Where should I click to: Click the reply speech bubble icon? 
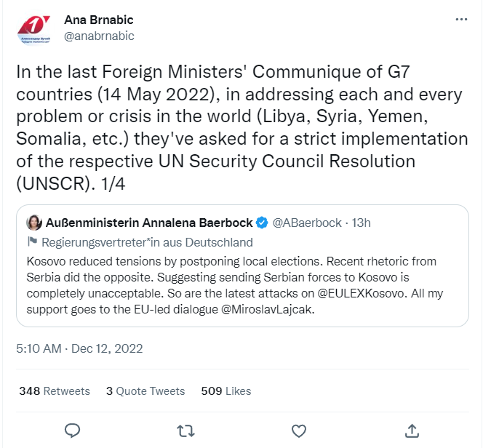[72, 431]
